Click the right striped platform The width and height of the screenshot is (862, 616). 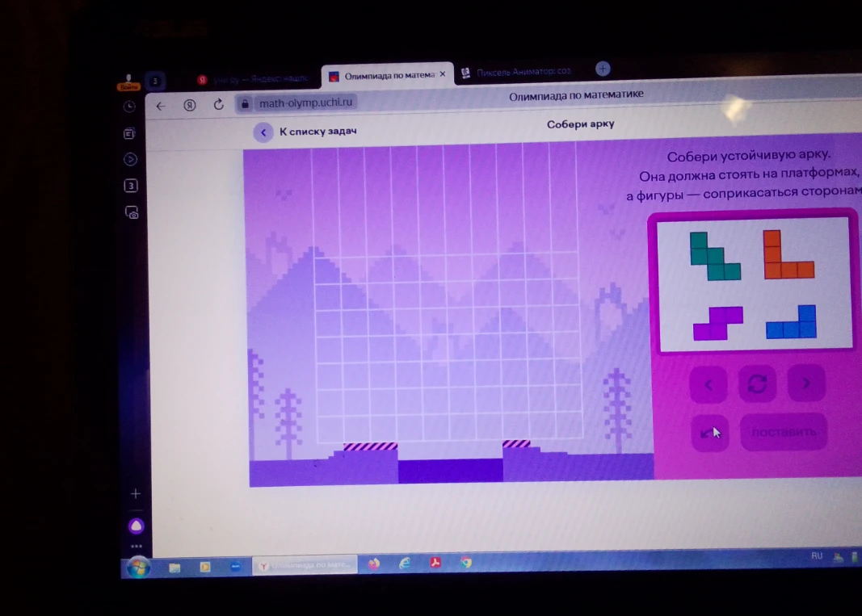coord(516,443)
